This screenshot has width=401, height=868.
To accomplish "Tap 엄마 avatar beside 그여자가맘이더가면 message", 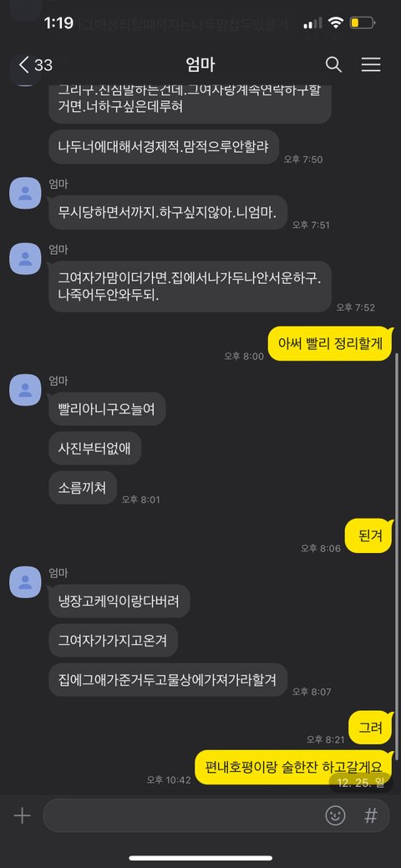I will pos(25,258).
